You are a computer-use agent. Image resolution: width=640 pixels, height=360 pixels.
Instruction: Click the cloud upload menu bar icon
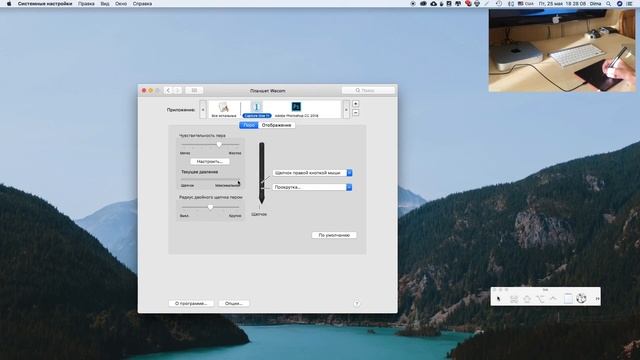pos(433,4)
